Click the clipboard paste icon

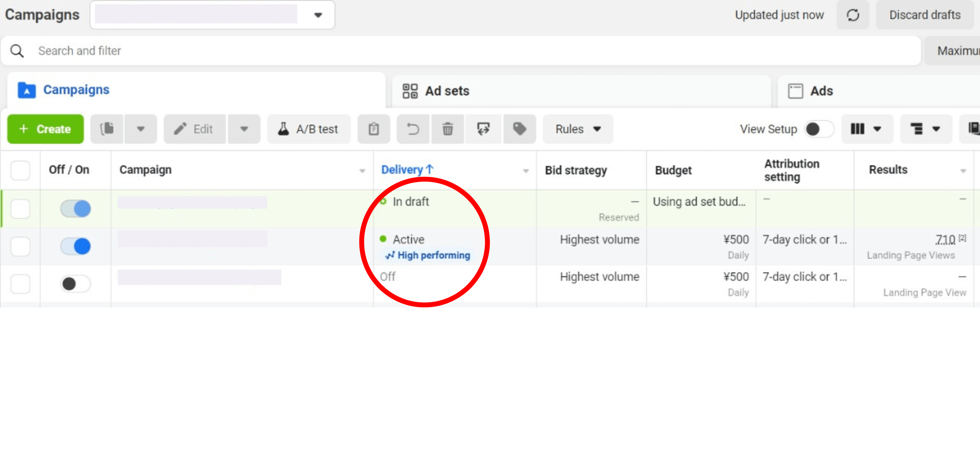click(x=374, y=129)
